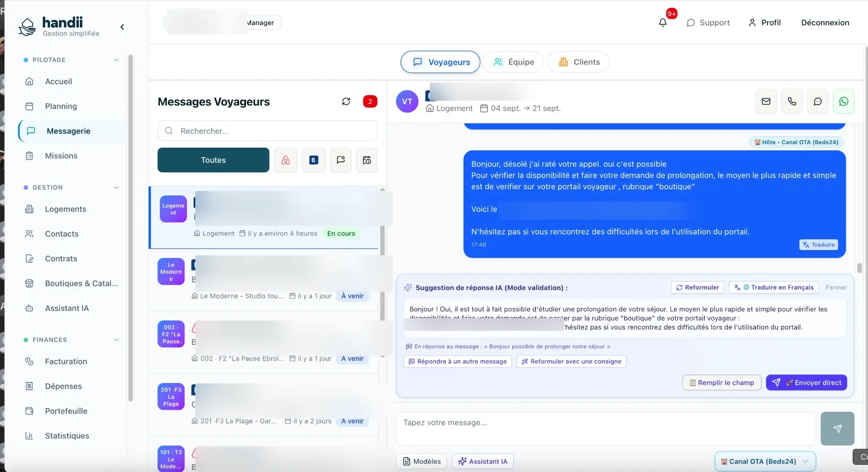
Task: Send an email via the envelope icon
Action: pyautogui.click(x=766, y=101)
